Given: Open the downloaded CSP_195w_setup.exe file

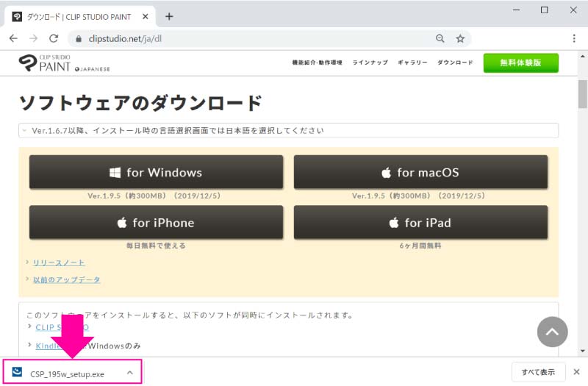Looking at the screenshot, I should point(66,374).
